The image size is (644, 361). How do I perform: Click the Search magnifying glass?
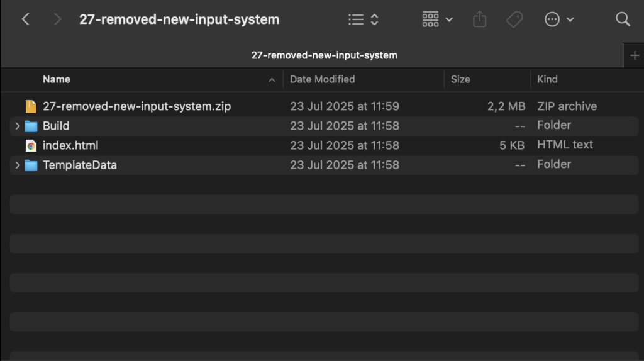pos(623,19)
